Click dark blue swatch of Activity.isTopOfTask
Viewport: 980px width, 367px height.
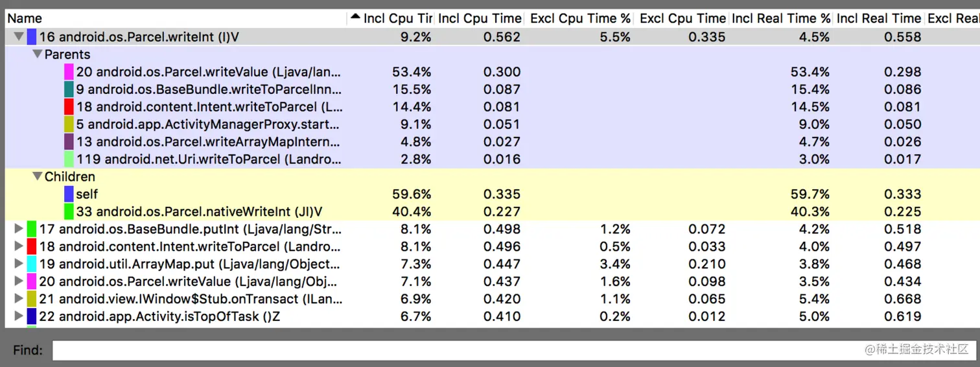[32, 316]
